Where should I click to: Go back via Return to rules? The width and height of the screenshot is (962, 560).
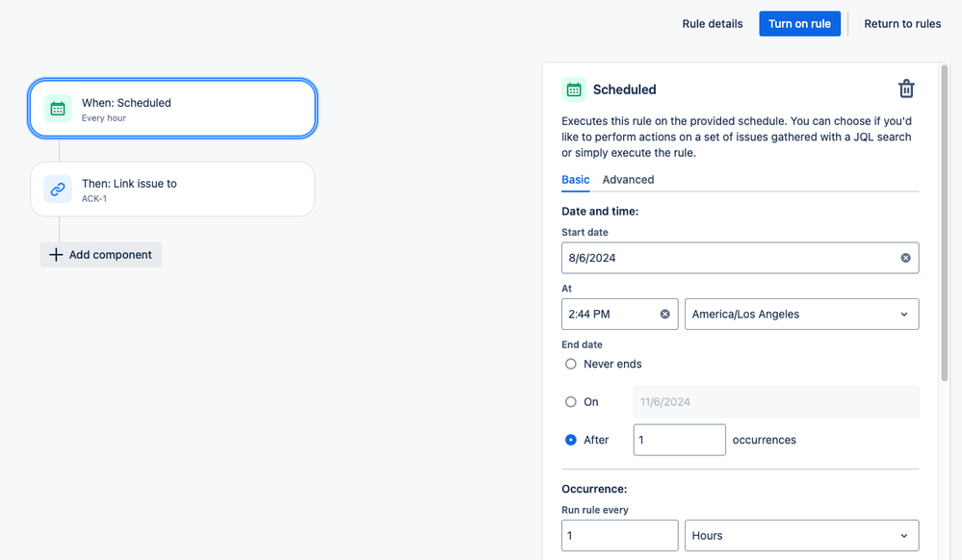pyautogui.click(x=902, y=24)
